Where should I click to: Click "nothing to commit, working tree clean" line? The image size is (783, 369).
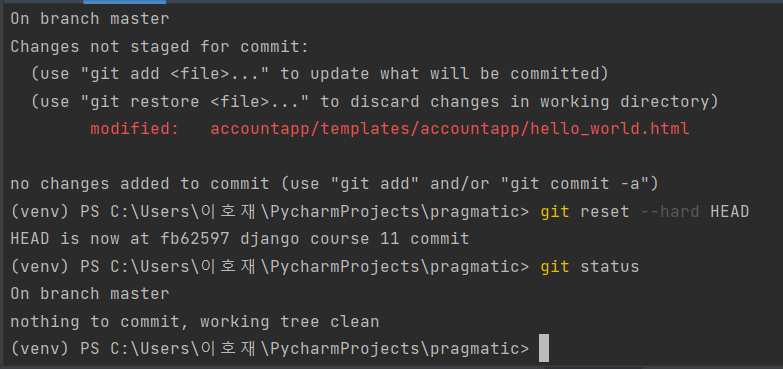click(195, 322)
